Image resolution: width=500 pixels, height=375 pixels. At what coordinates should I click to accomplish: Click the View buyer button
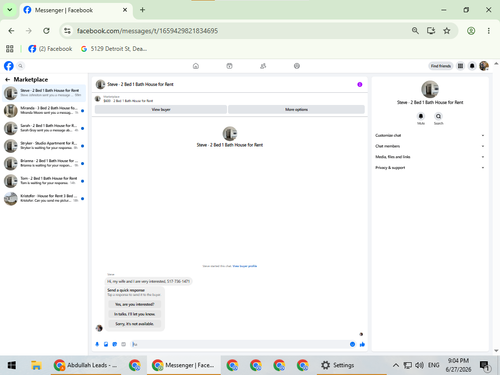161,109
